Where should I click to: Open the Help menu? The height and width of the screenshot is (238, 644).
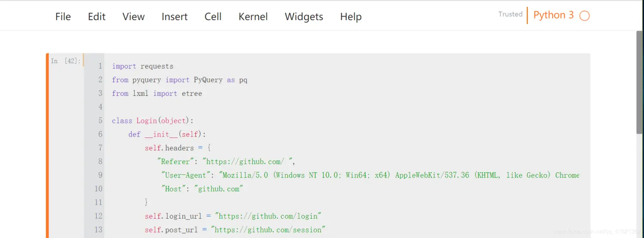[x=351, y=17]
